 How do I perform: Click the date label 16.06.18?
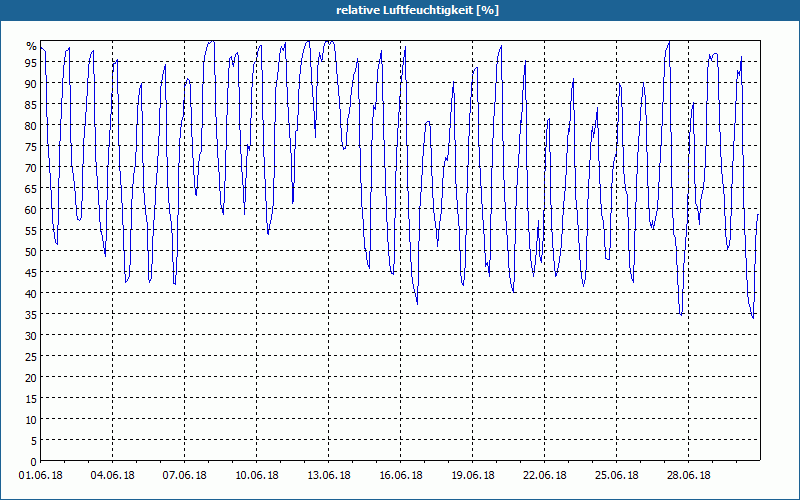tap(401, 475)
